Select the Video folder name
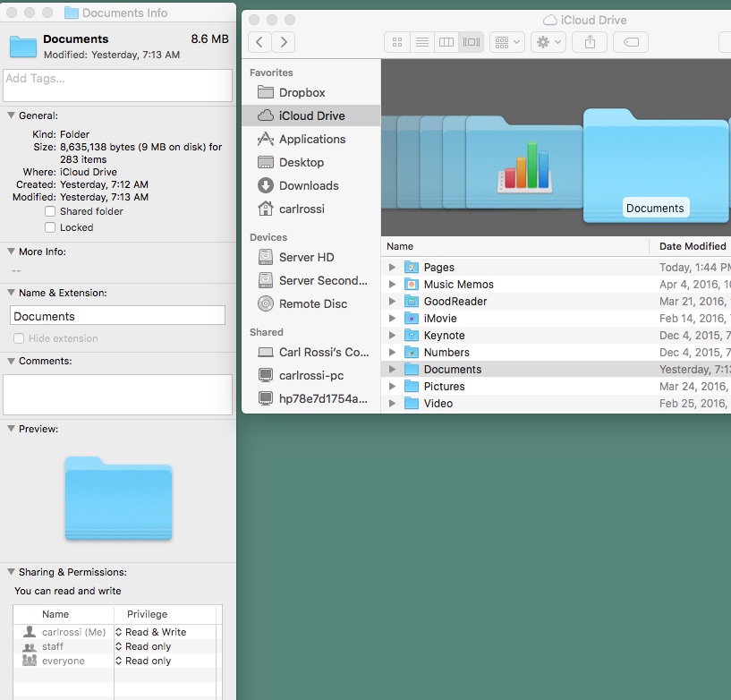731x700 pixels. (x=438, y=404)
